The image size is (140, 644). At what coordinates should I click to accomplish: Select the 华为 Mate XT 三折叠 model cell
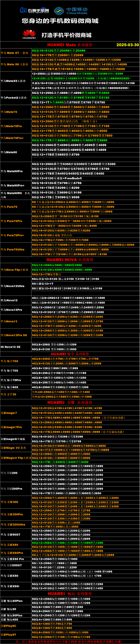tap(16, 53)
